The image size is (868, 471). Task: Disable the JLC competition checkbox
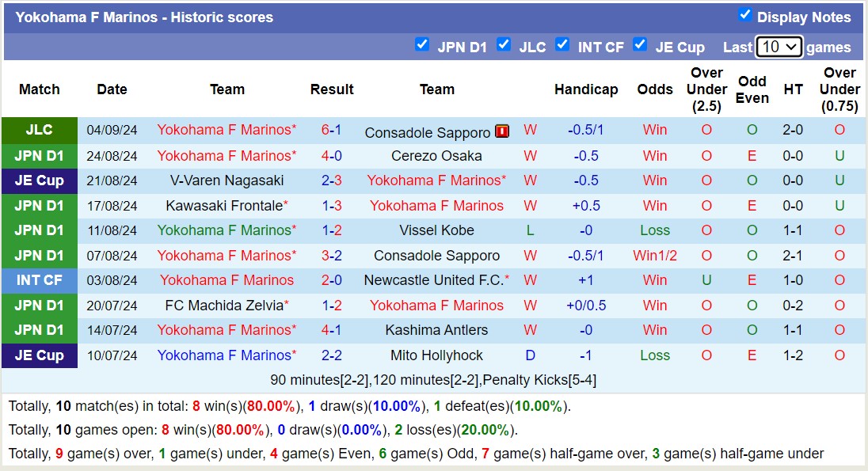coord(504,45)
